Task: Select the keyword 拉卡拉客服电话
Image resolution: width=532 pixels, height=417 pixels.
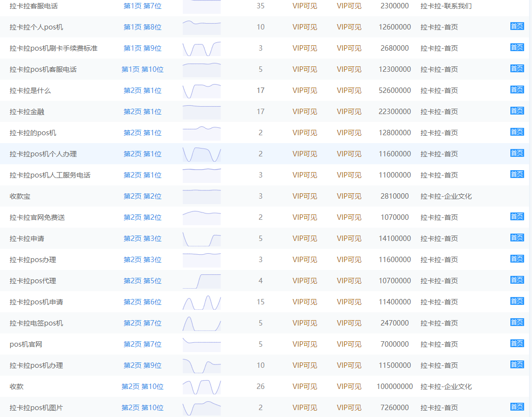Action: [33, 6]
